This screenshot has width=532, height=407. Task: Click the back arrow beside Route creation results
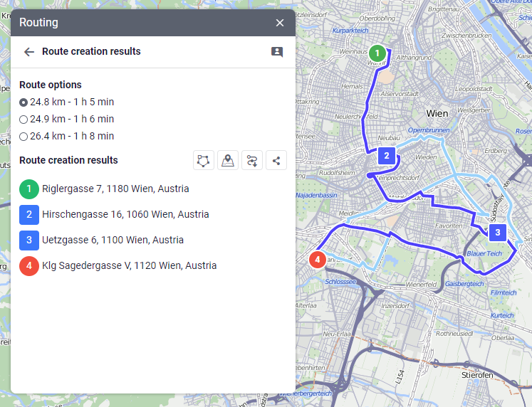pyautogui.click(x=29, y=52)
